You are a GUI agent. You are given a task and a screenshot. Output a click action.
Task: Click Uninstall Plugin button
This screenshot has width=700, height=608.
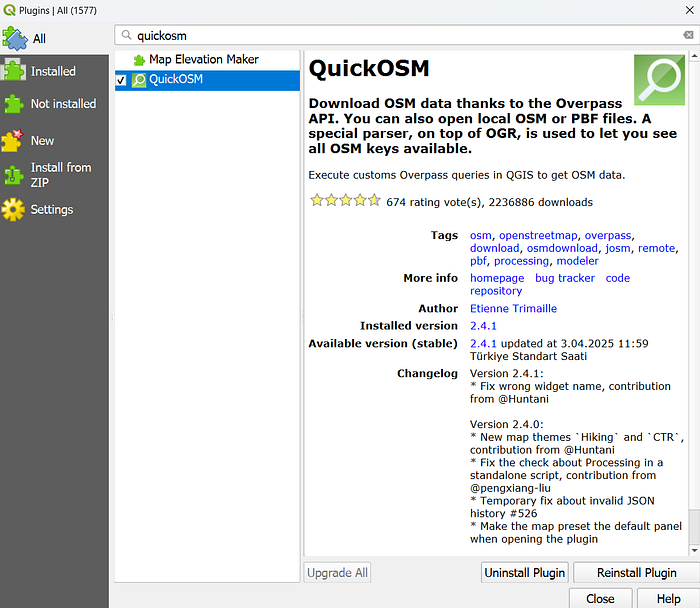point(525,572)
